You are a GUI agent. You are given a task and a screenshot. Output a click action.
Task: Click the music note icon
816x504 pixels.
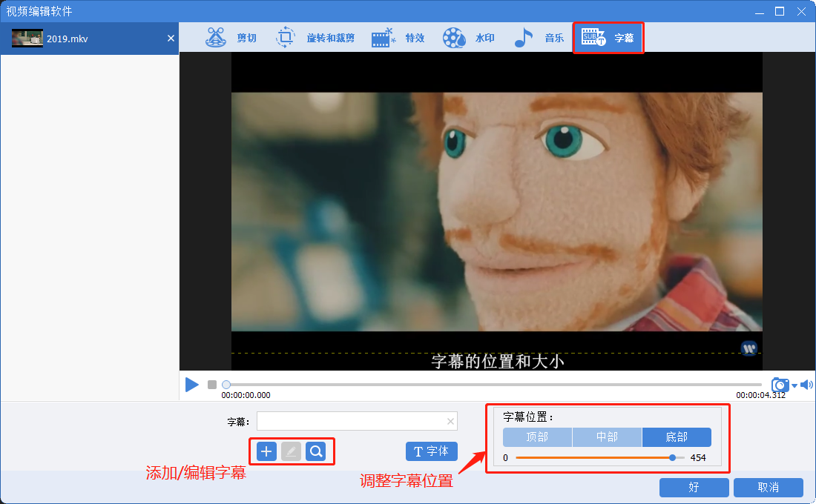coord(524,38)
